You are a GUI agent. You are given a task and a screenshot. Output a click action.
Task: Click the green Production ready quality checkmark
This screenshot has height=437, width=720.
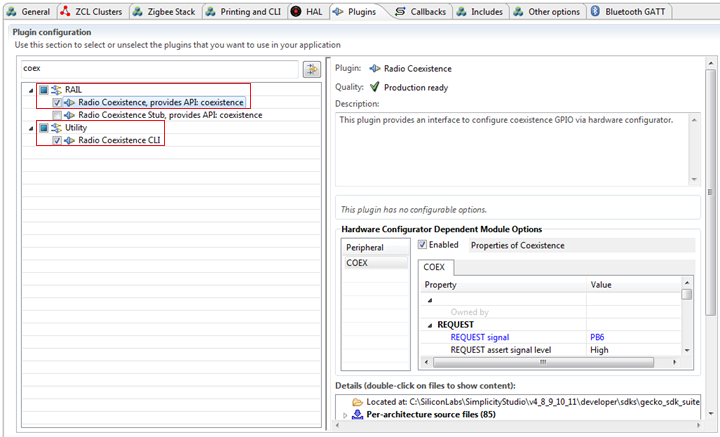point(375,86)
